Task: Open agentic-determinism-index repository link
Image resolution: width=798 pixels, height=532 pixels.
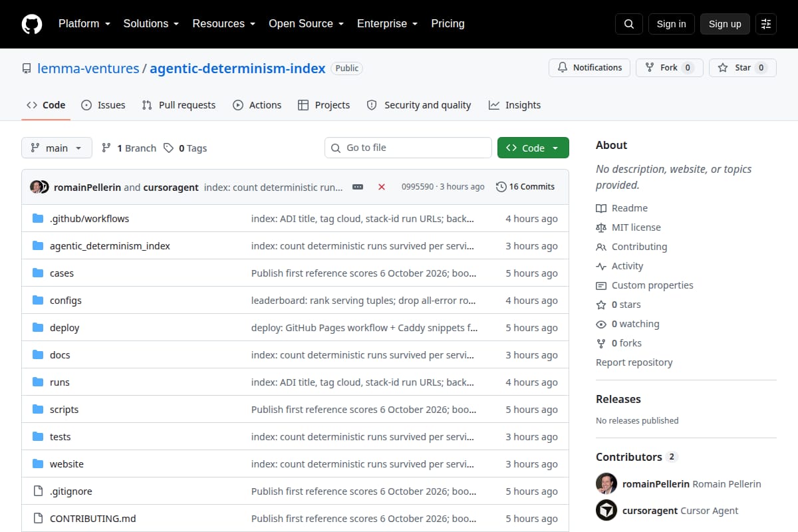Action: tap(237, 68)
